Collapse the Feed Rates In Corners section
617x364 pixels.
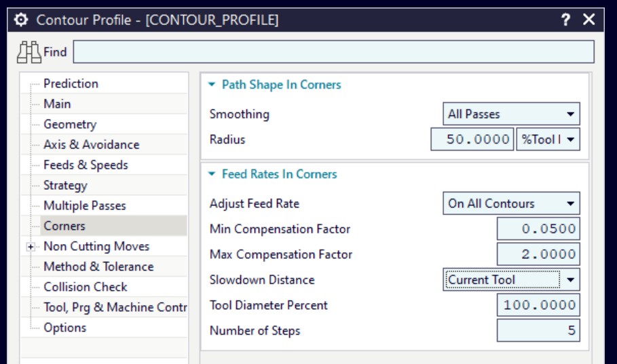tap(212, 174)
